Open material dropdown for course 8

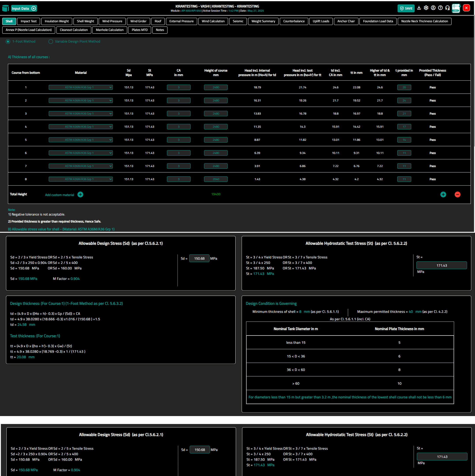coord(81,179)
